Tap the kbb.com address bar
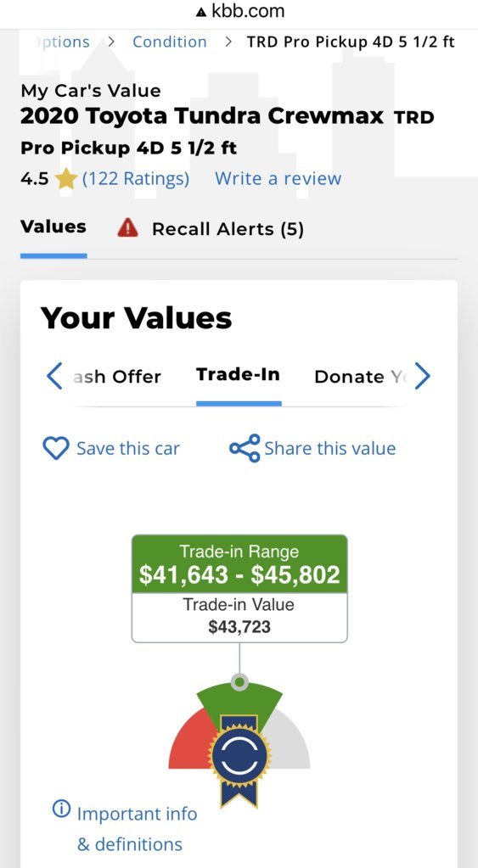Screen dimensions: 478x868 pos(239,12)
